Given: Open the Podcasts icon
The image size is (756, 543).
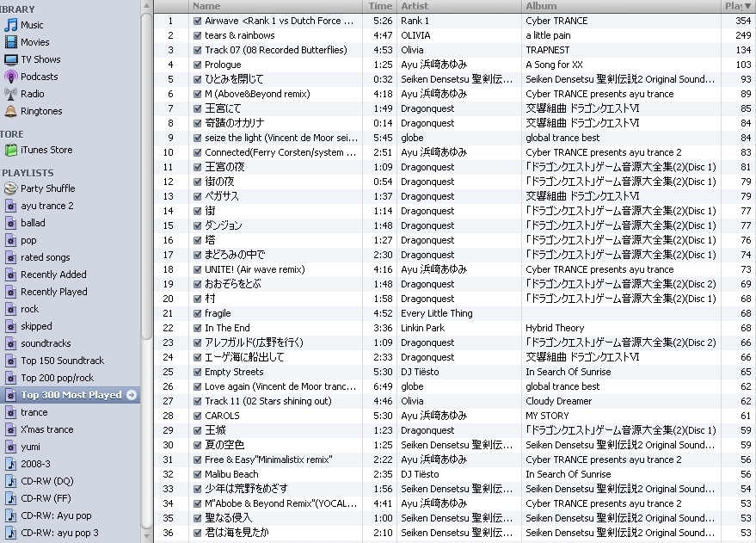Looking at the screenshot, I should (x=10, y=77).
